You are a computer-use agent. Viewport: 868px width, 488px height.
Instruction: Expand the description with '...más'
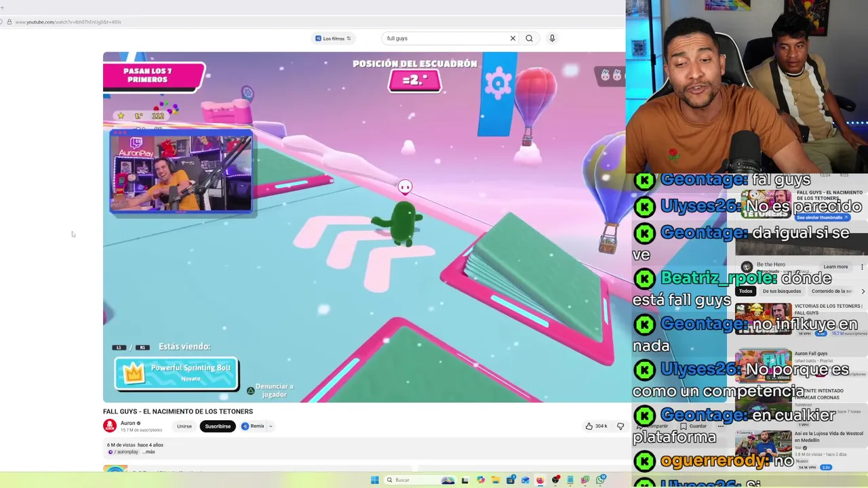[149, 452]
